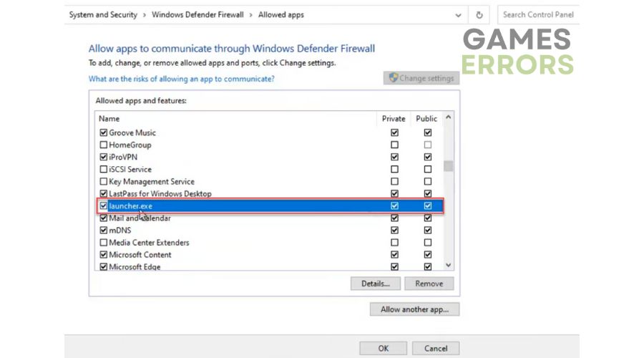644x358 pixels.
Task: Expand chevron after System and Security
Action: 144,15
